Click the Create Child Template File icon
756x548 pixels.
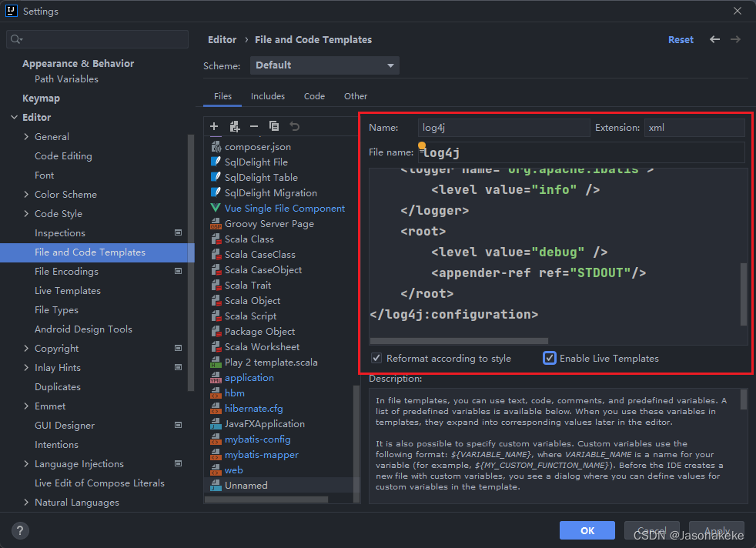[234, 126]
